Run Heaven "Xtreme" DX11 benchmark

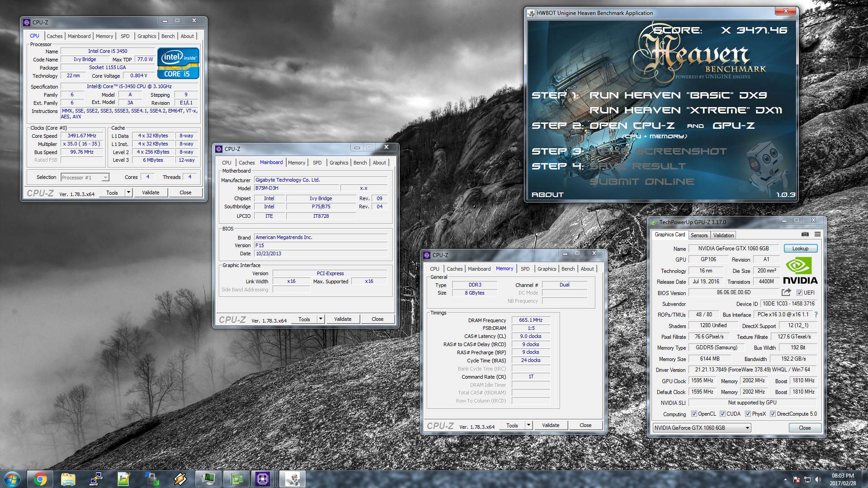686,110
